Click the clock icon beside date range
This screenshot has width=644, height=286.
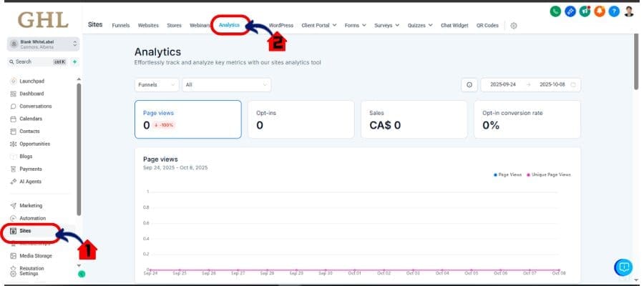[469, 84]
